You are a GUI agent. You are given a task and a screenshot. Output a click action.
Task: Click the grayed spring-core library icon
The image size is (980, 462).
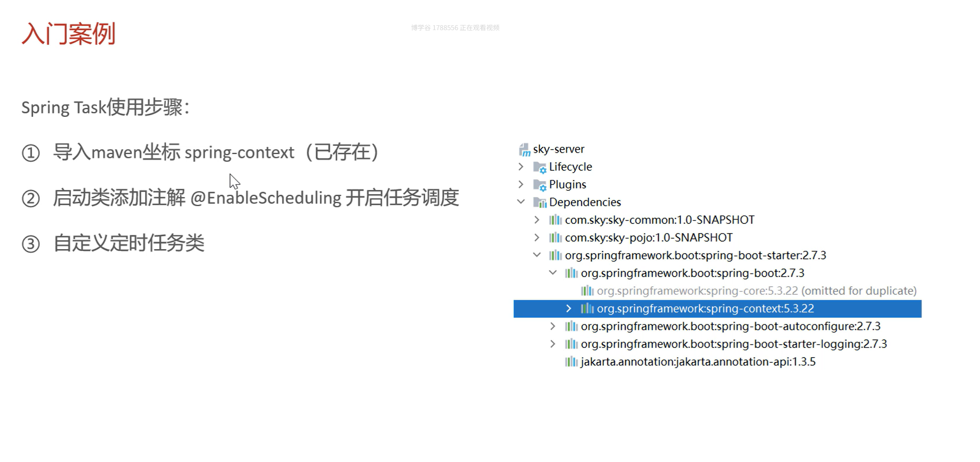[x=587, y=291]
